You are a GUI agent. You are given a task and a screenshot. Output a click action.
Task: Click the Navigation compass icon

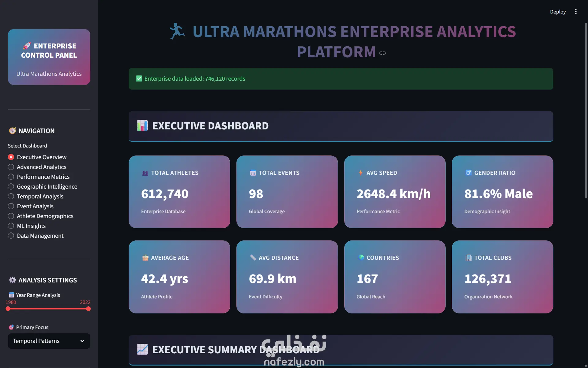tap(12, 131)
